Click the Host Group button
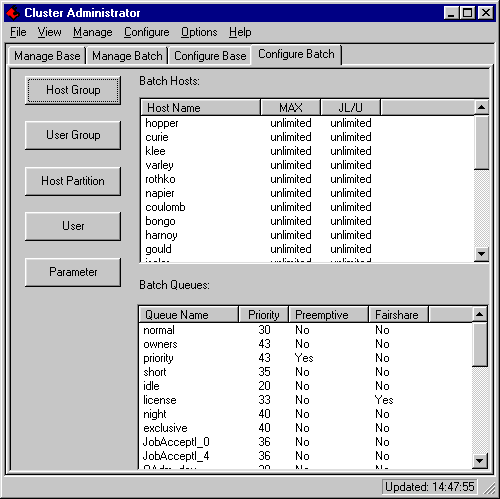 [73, 90]
